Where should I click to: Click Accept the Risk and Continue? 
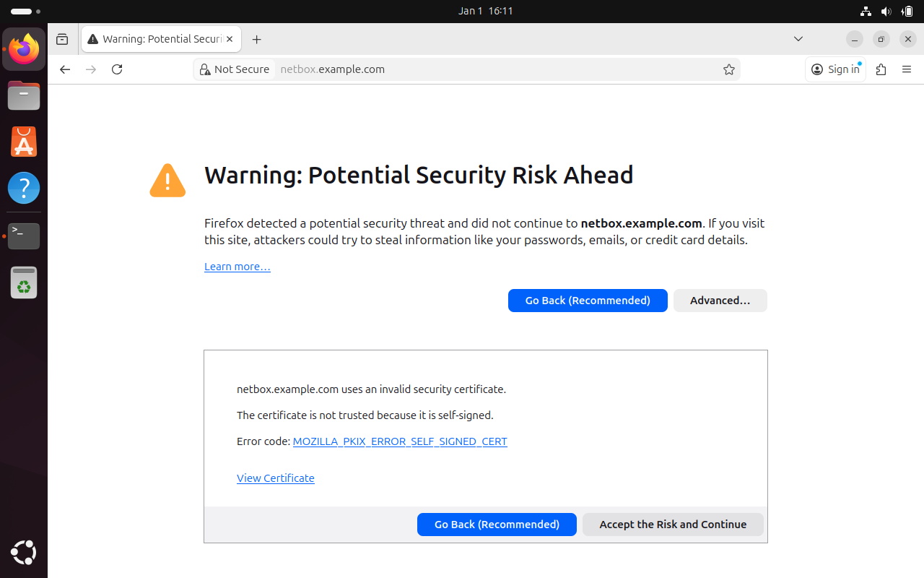(673, 525)
